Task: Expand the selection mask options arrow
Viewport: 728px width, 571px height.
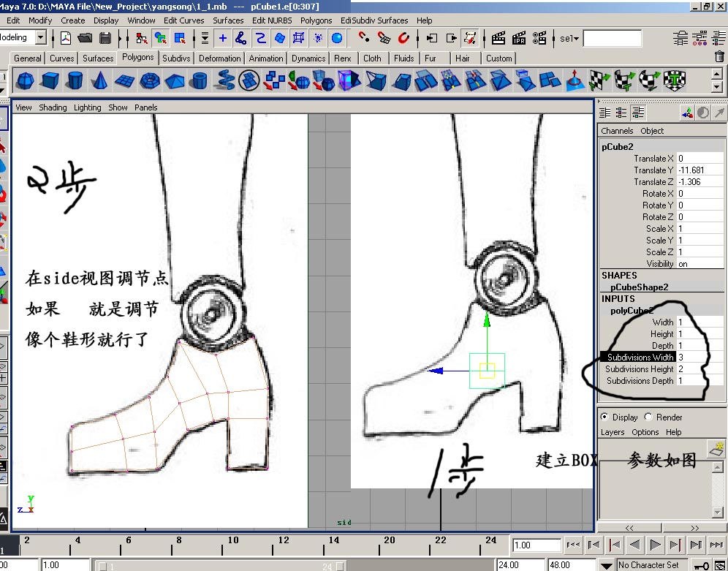Action: tap(205, 38)
